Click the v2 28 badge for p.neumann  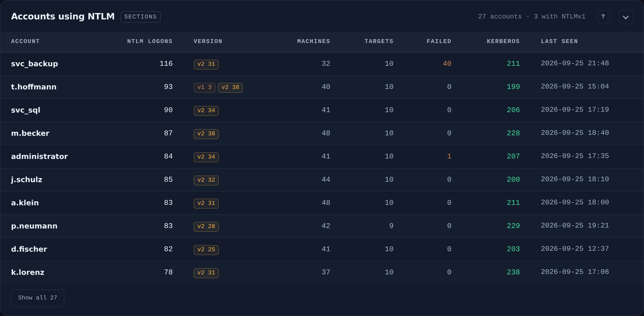pyautogui.click(x=206, y=227)
